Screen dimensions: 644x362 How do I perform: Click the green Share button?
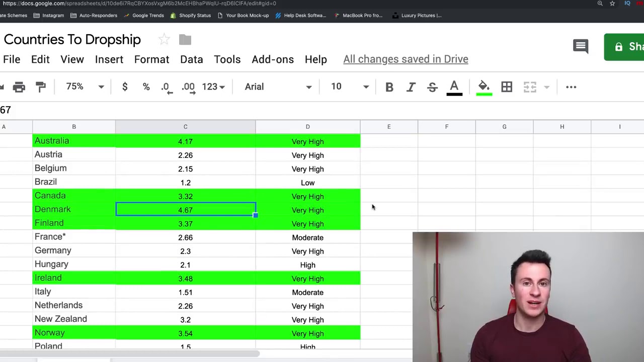pos(624,47)
